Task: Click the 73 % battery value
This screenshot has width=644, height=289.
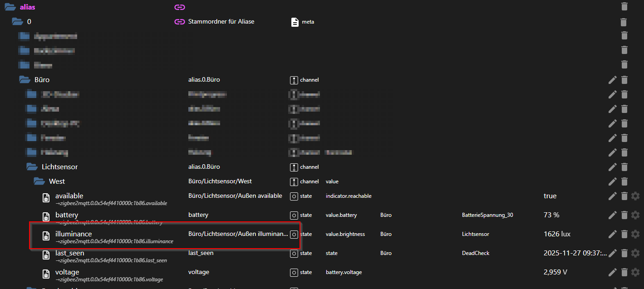Action: click(551, 215)
